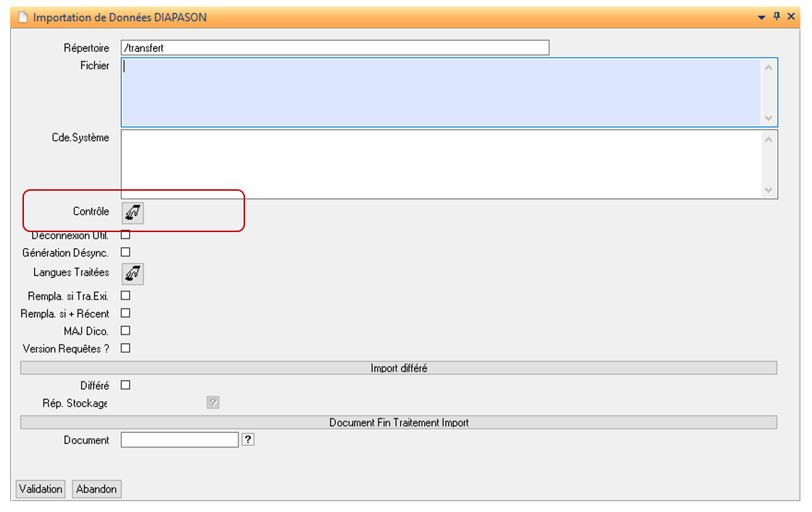Click the Cde.Système box scroll up arrow
The height and width of the screenshot is (512, 812).
pos(768,139)
